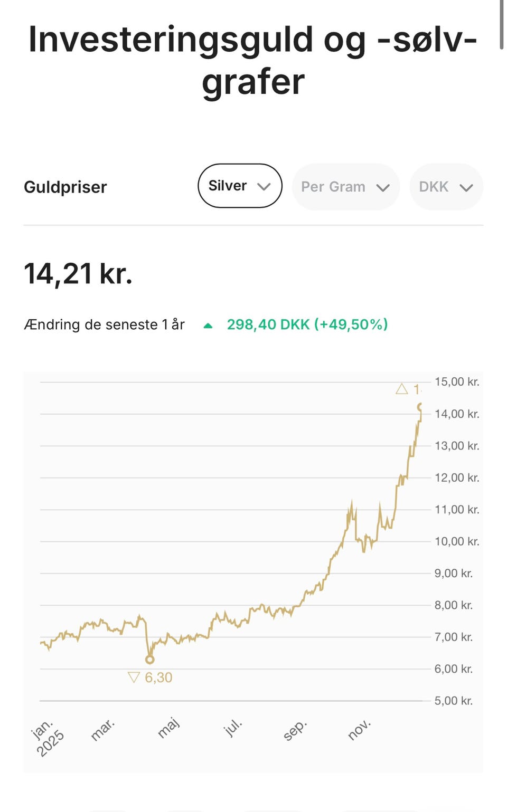
Task: Click the downward triangle next to 6,30
Action: click(134, 677)
